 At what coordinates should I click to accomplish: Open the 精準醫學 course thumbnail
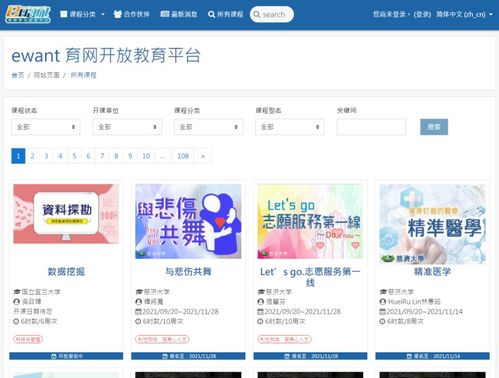coord(432,224)
